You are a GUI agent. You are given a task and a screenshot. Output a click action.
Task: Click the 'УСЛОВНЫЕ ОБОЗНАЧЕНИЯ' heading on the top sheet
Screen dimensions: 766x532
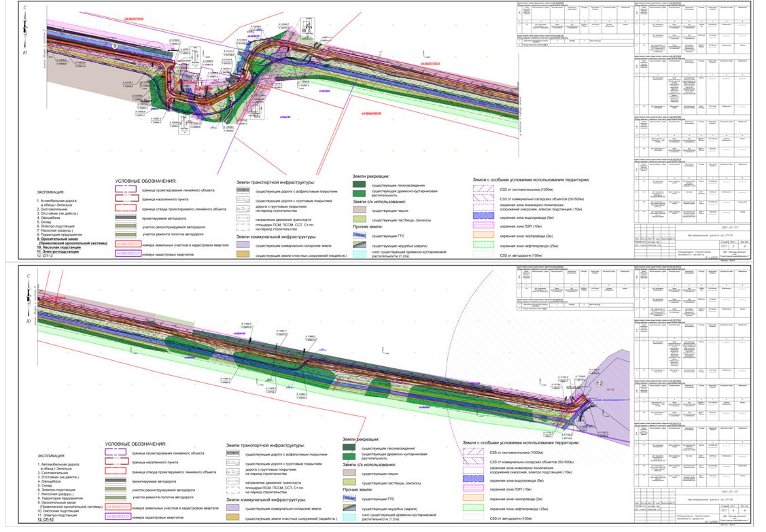tap(145, 181)
